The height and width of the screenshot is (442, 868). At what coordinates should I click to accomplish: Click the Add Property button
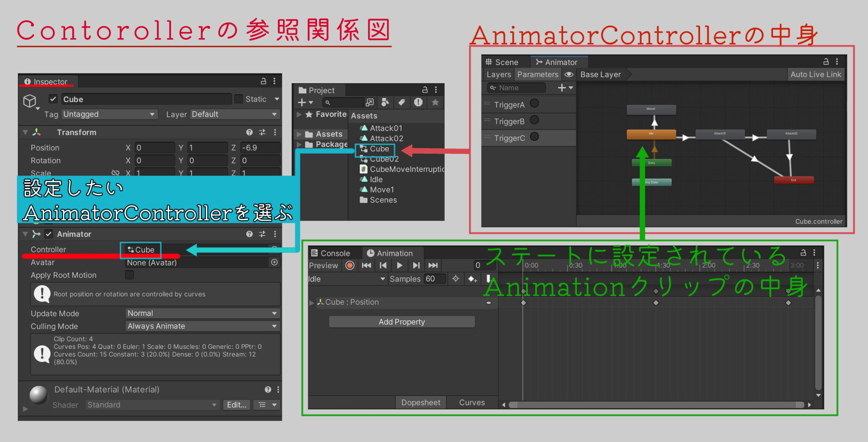tap(401, 322)
